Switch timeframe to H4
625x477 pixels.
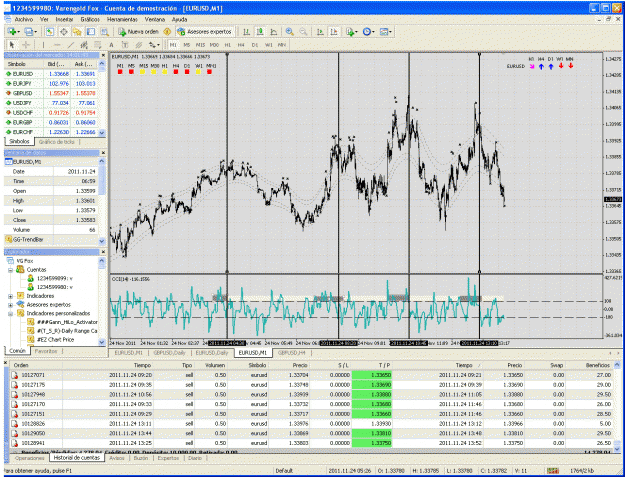(241, 45)
